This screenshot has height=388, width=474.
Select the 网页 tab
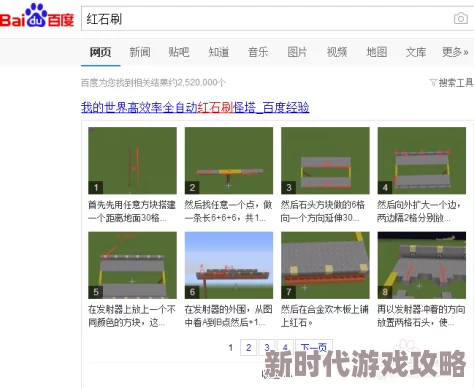pos(100,52)
